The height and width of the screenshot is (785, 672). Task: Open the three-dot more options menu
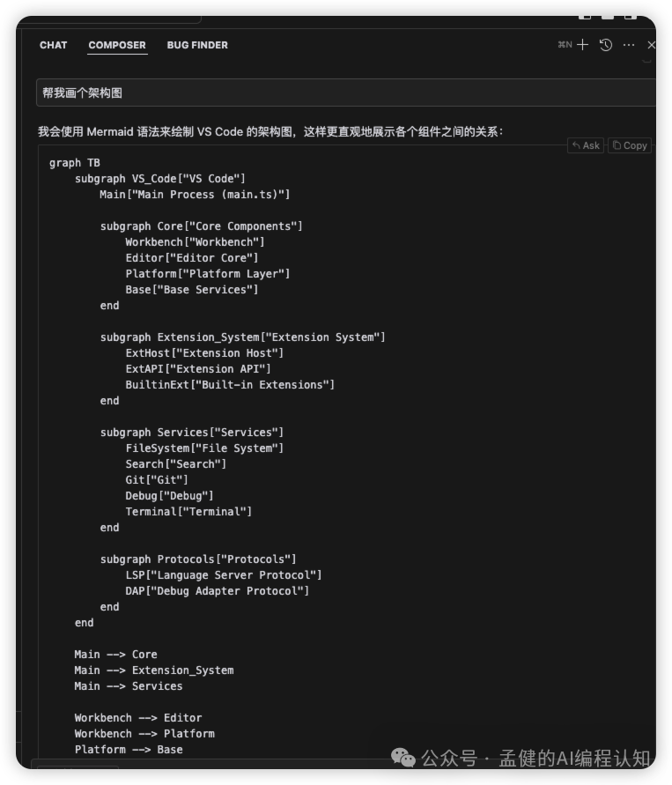point(629,45)
